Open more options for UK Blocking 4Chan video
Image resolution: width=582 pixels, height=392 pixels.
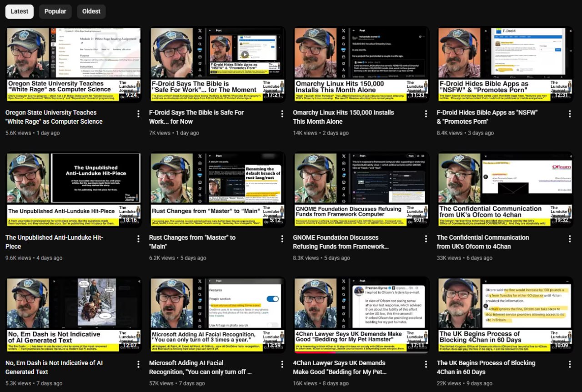pyautogui.click(x=570, y=364)
